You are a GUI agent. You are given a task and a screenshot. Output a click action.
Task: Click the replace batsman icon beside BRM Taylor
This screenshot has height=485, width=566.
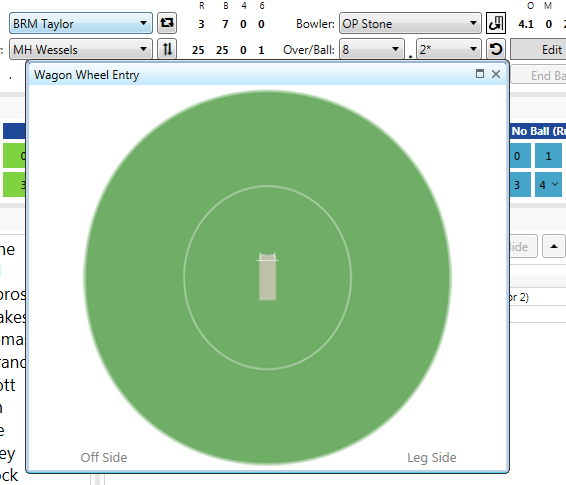[167, 23]
